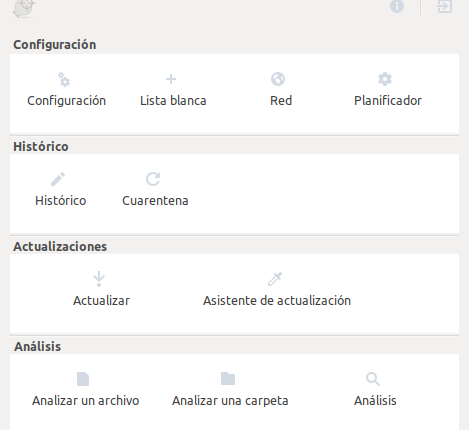Click the Analizar una carpeta folder icon
The width and height of the screenshot is (469, 430).
[228, 379]
